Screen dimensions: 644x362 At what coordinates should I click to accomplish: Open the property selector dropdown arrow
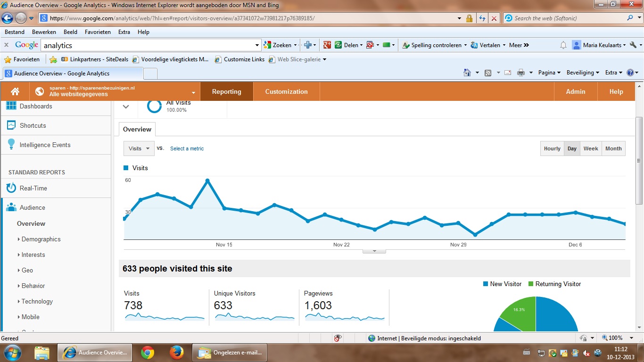pos(193,92)
